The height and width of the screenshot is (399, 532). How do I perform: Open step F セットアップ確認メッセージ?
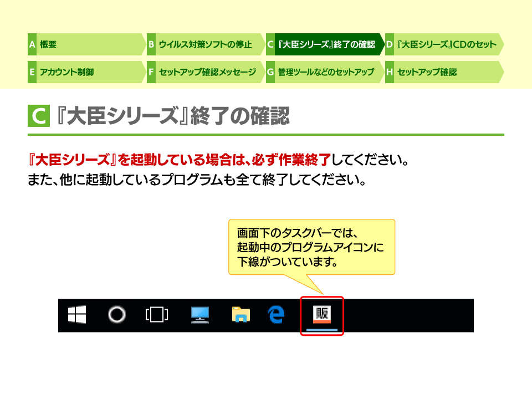206,72
